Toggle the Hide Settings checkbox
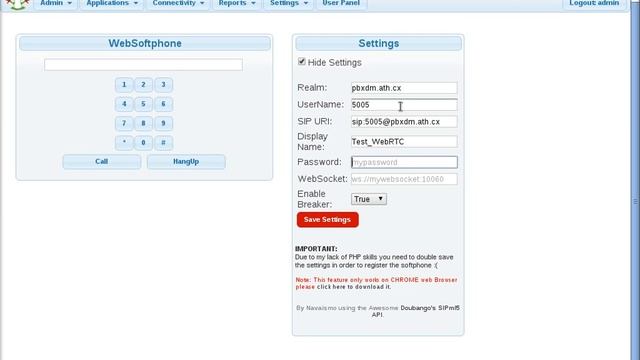The image size is (640, 360). [x=302, y=62]
